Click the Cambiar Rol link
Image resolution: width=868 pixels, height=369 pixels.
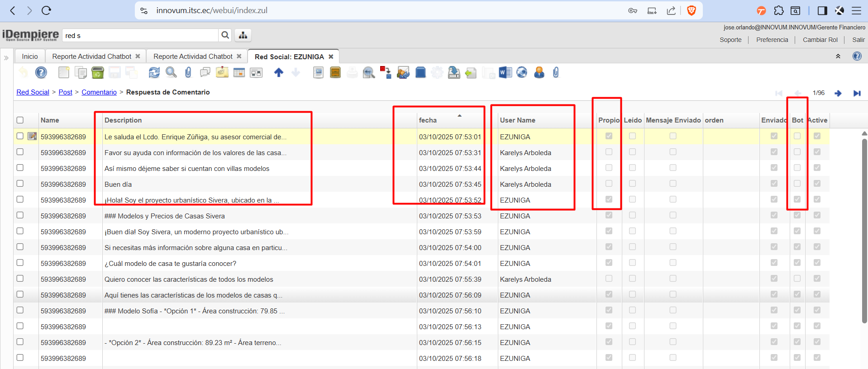(820, 40)
